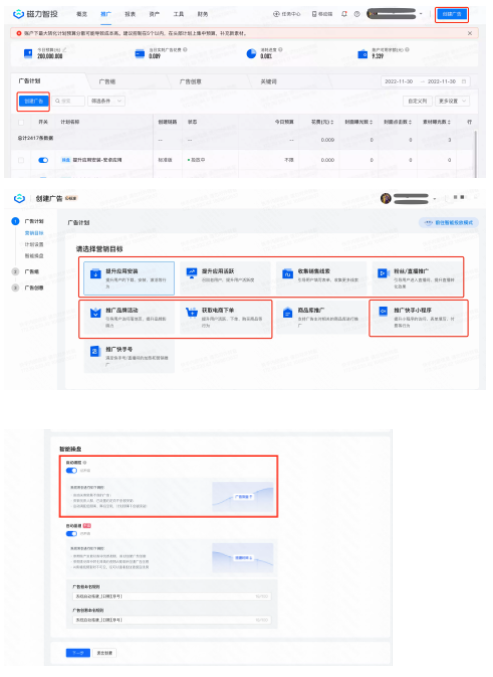Open the date range calendar icon
The image size is (493, 677).
[x=464, y=81]
